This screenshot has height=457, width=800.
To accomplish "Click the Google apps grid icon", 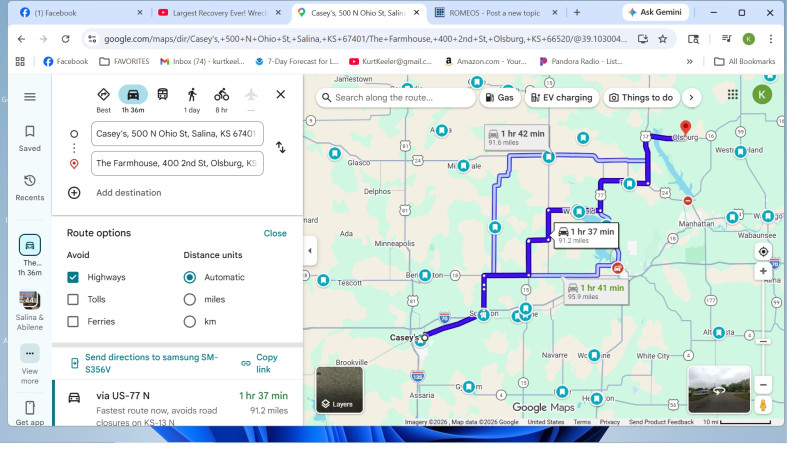I will click(x=733, y=95).
